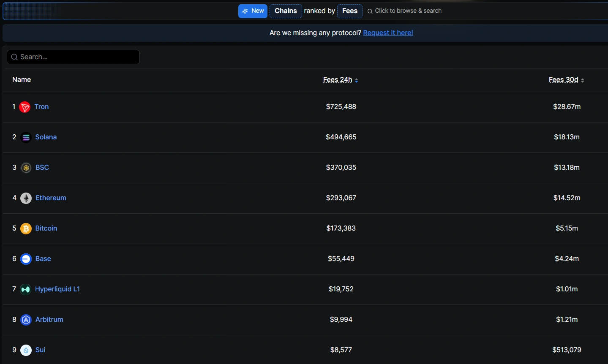Select Bitcoin's 24h fee value $173,383
608x364 pixels.
[341, 228]
